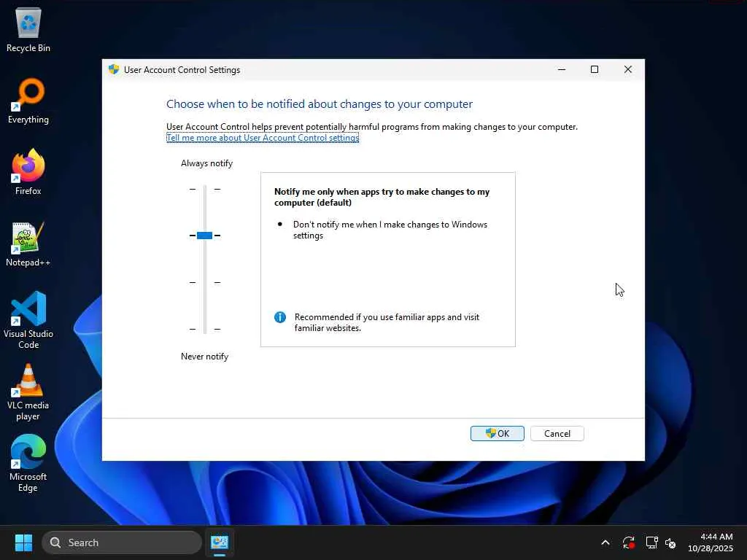The width and height of the screenshot is (747, 560).
Task: Click the 'User Account Control Settings' title text
Action: coord(182,70)
